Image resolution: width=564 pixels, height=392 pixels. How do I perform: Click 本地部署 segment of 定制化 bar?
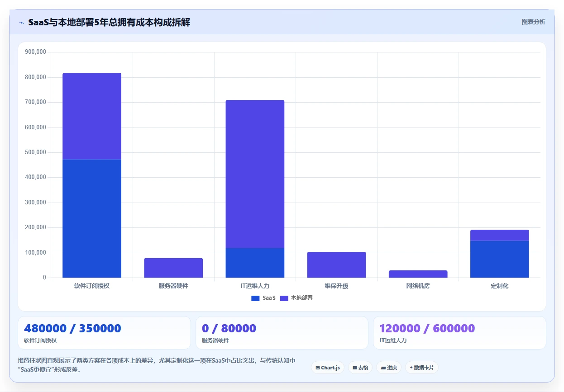pos(499,235)
